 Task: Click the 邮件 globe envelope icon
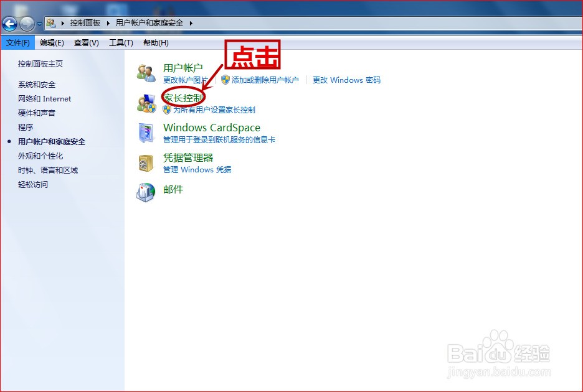point(146,192)
